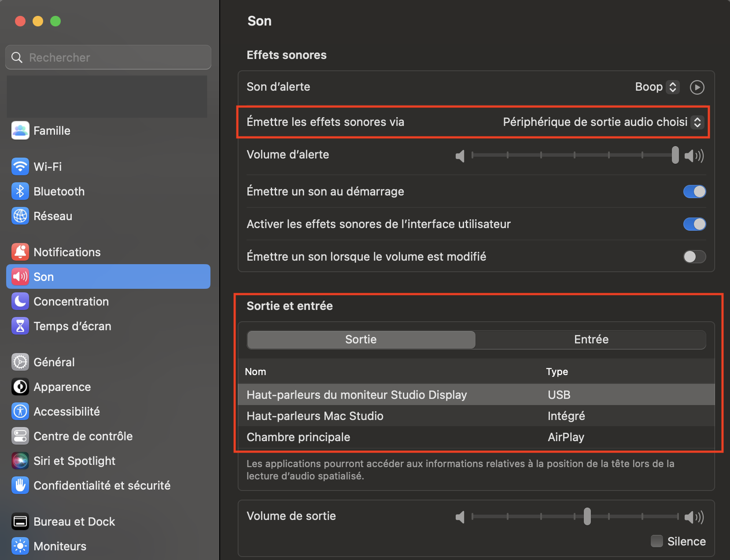Switch to the Entrée tab
The width and height of the screenshot is (730, 560).
tap(591, 339)
